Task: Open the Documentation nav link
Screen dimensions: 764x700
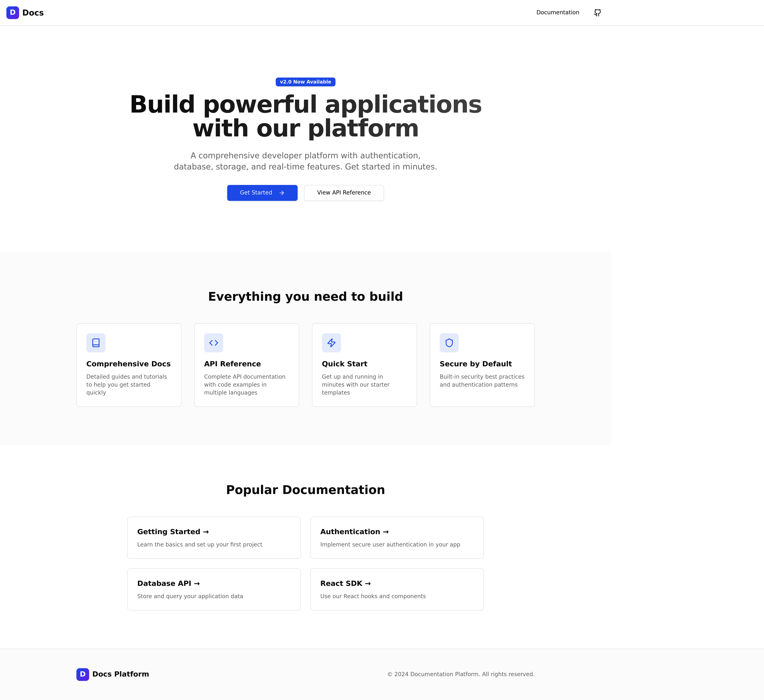Action: (557, 13)
